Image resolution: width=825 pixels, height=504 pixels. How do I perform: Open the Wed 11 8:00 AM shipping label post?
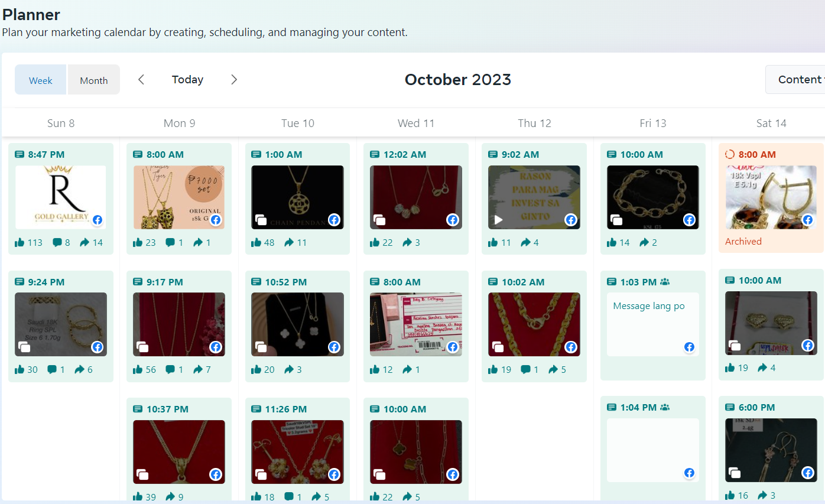tap(416, 324)
